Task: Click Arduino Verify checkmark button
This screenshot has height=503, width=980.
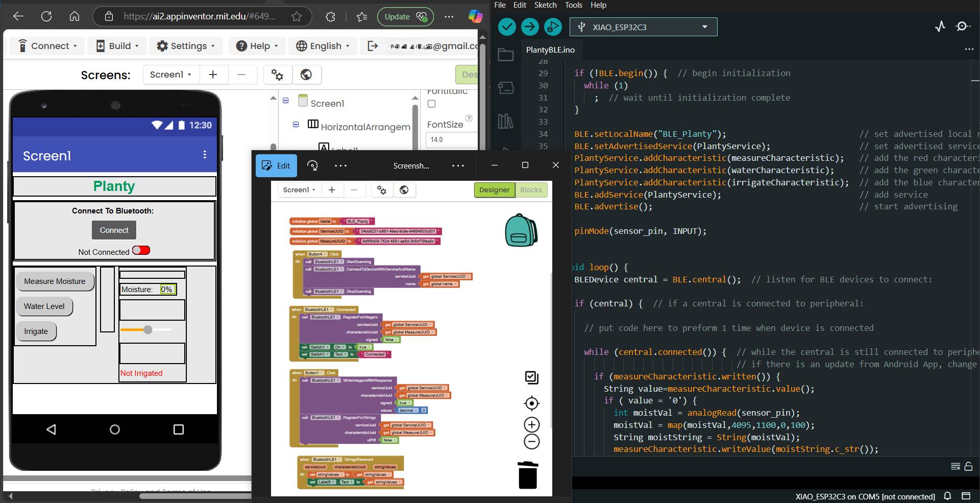Action: coord(507,27)
